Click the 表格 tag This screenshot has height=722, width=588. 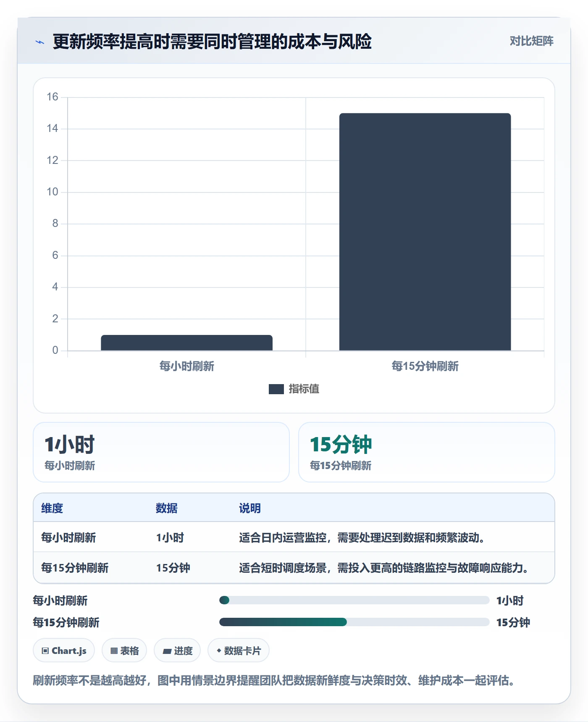124,651
